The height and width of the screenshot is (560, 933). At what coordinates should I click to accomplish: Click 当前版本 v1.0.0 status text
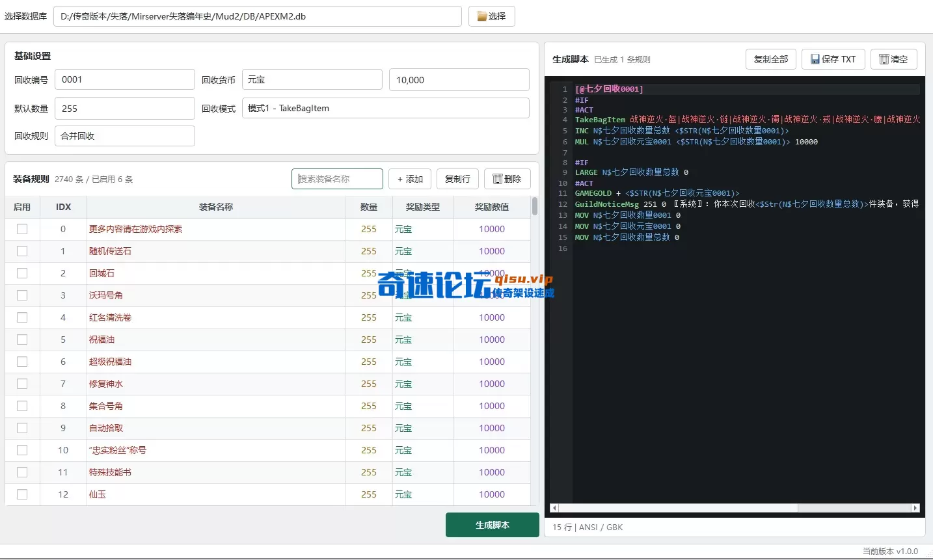pos(890,551)
